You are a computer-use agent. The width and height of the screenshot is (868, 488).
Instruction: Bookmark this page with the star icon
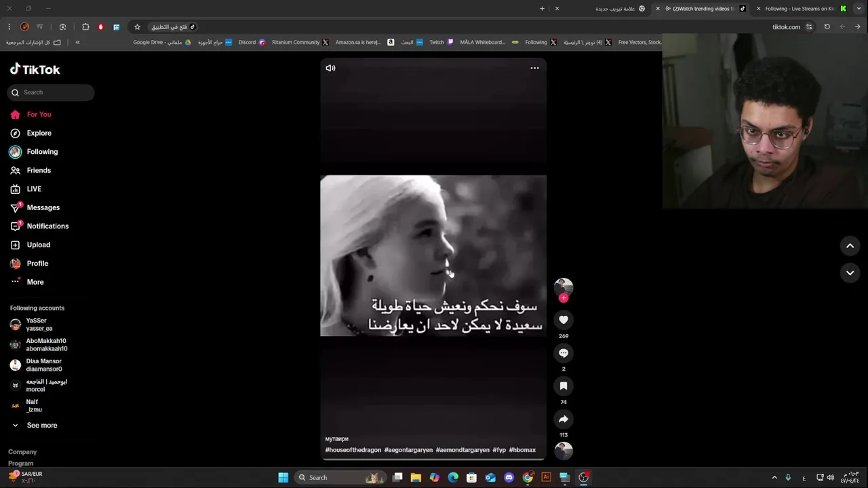137,27
